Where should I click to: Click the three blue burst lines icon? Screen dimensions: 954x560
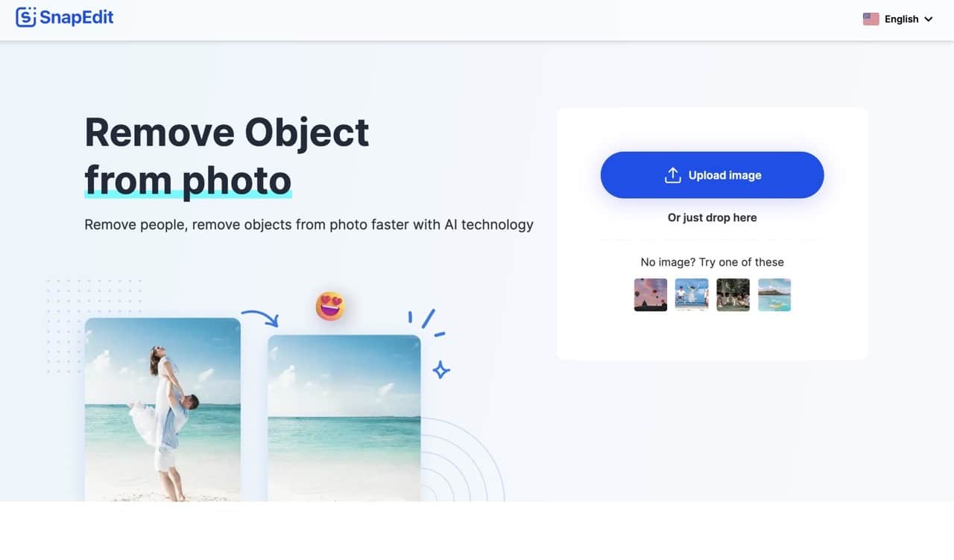point(426,323)
